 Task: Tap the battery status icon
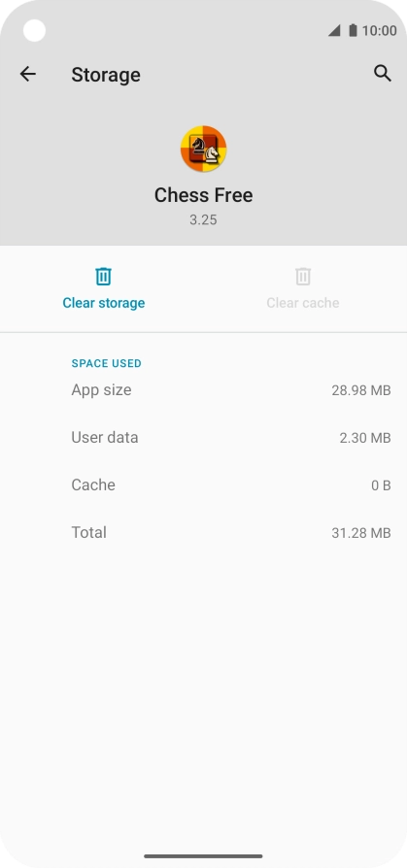(353, 30)
